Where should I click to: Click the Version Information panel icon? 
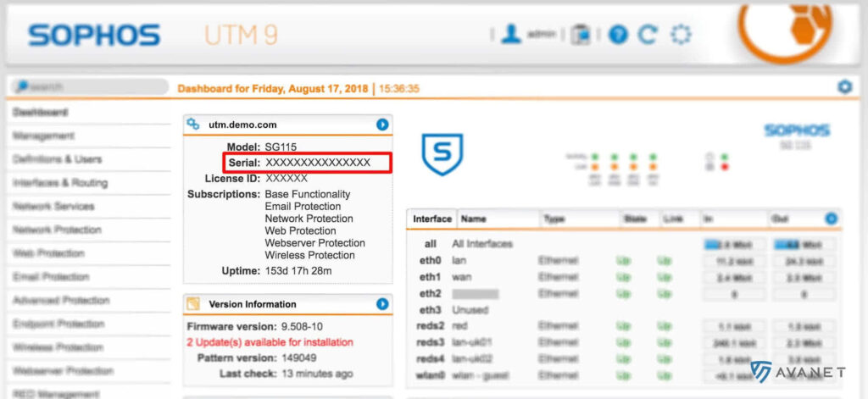[x=193, y=304]
